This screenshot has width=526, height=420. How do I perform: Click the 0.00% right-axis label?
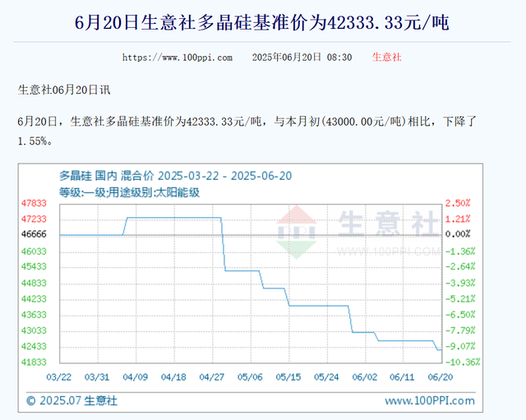458,234
